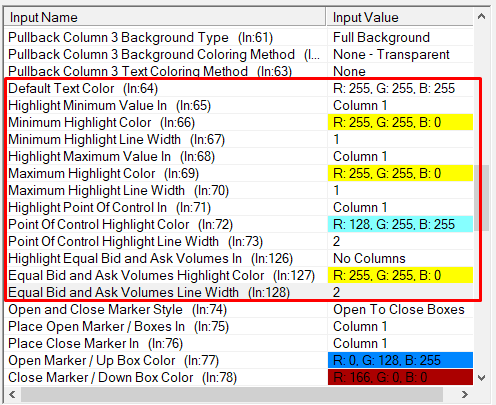Click the horizontal scrollbar right arrow
Image resolution: width=496 pixels, height=405 pixels.
click(x=465, y=395)
